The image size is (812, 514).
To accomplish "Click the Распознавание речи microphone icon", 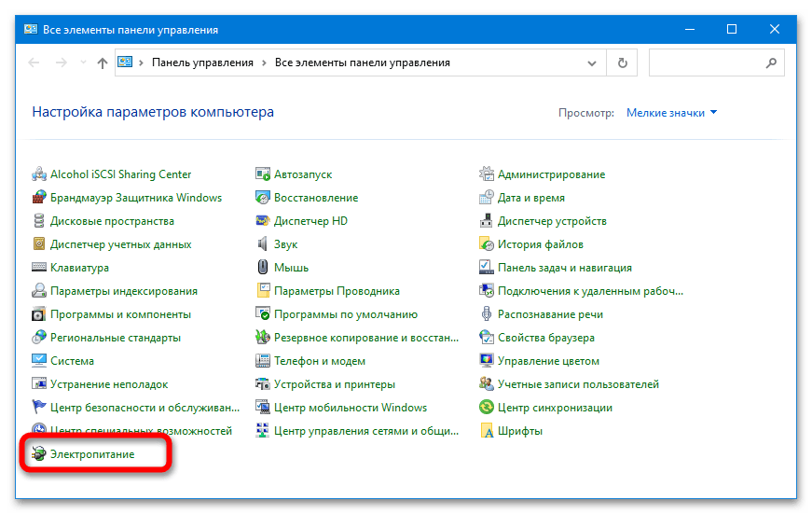I will pyautogui.click(x=487, y=314).
